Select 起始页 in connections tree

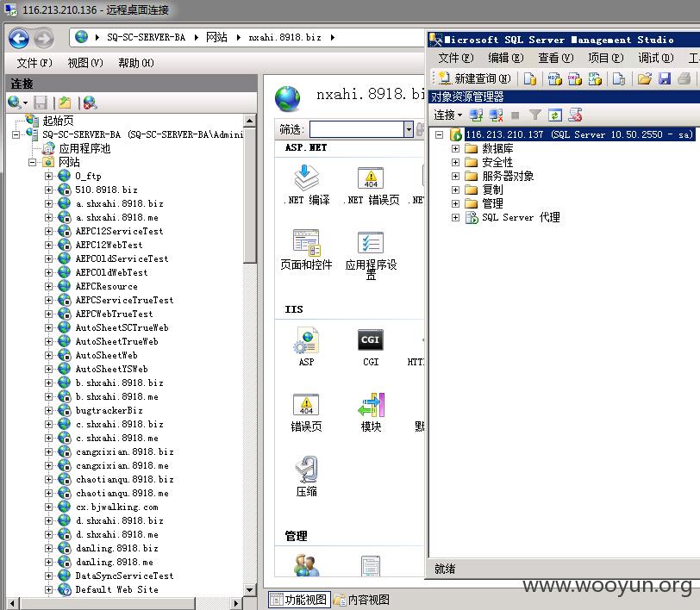(58, 121)
